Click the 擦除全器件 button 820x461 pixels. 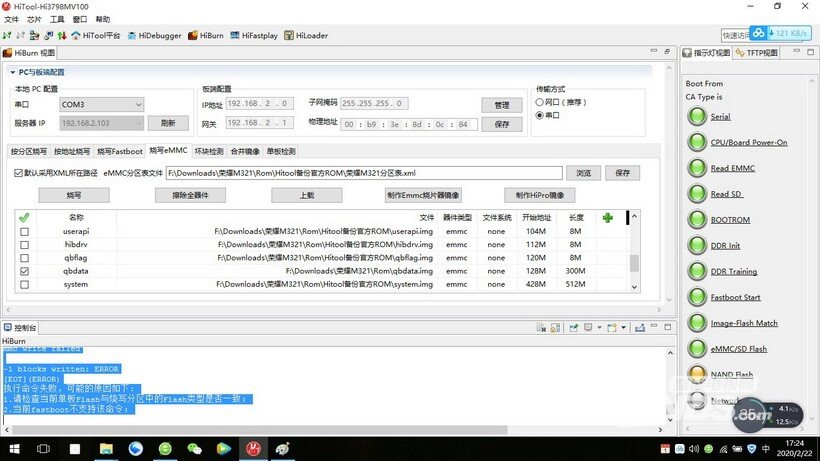click(x=190, y=195)
